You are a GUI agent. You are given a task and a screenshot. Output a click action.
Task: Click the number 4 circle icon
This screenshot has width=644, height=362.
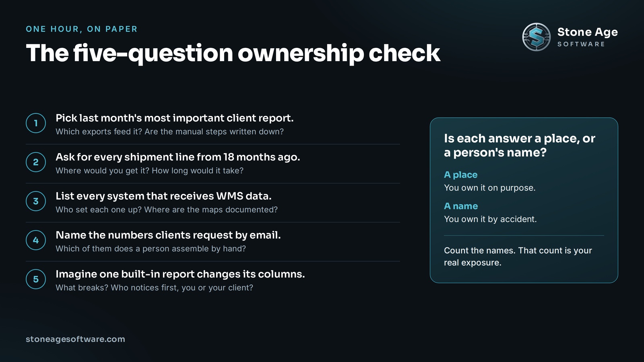coord(36,240)
